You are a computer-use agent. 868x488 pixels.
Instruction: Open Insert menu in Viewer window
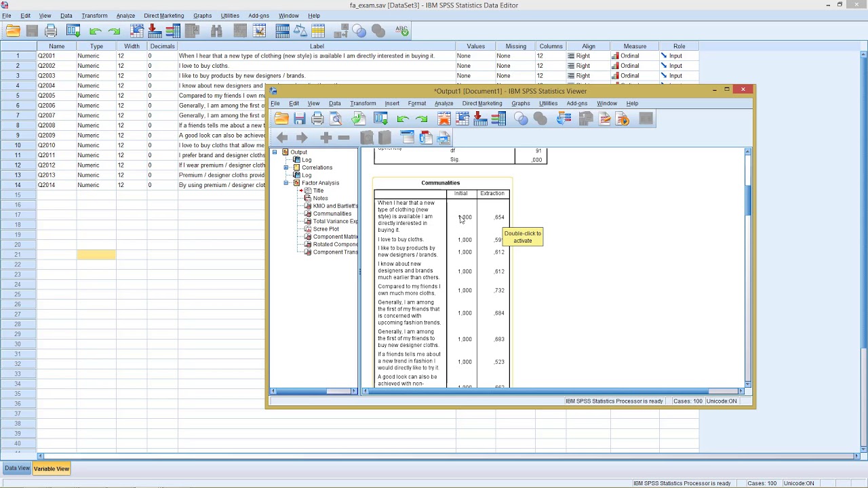(392, 104)
